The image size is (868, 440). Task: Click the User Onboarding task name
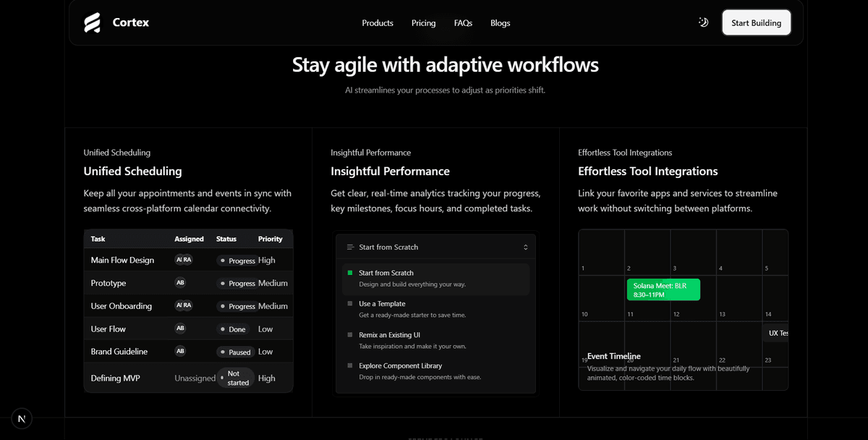point(122,306)
